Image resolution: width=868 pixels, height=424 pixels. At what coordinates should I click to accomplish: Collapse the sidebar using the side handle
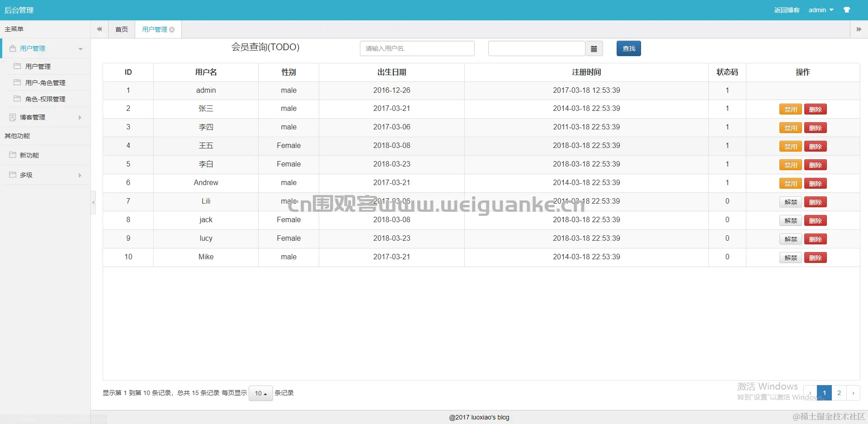(x=93, y=202)
